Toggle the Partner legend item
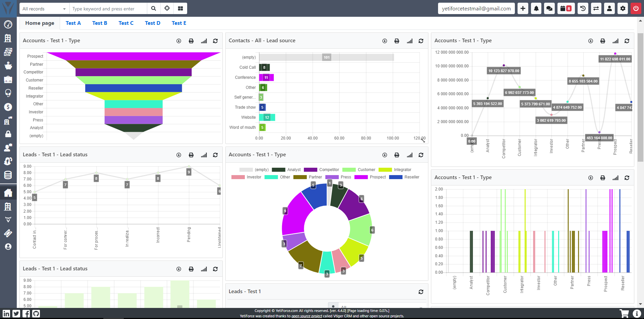 (x=308, y=177)
